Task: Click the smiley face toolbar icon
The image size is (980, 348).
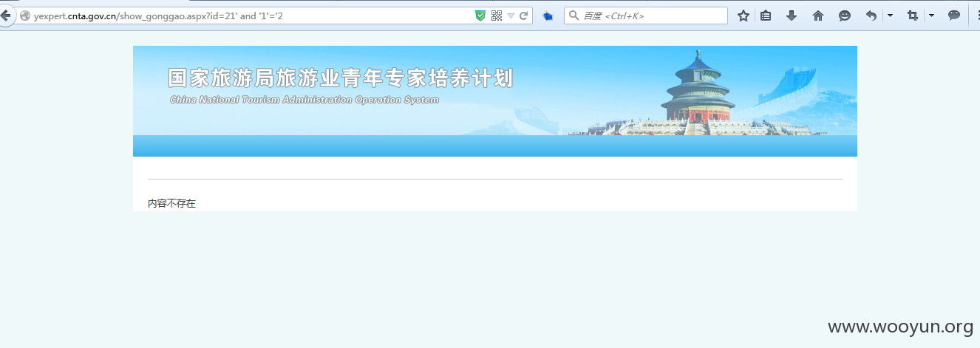Action: 845,16
